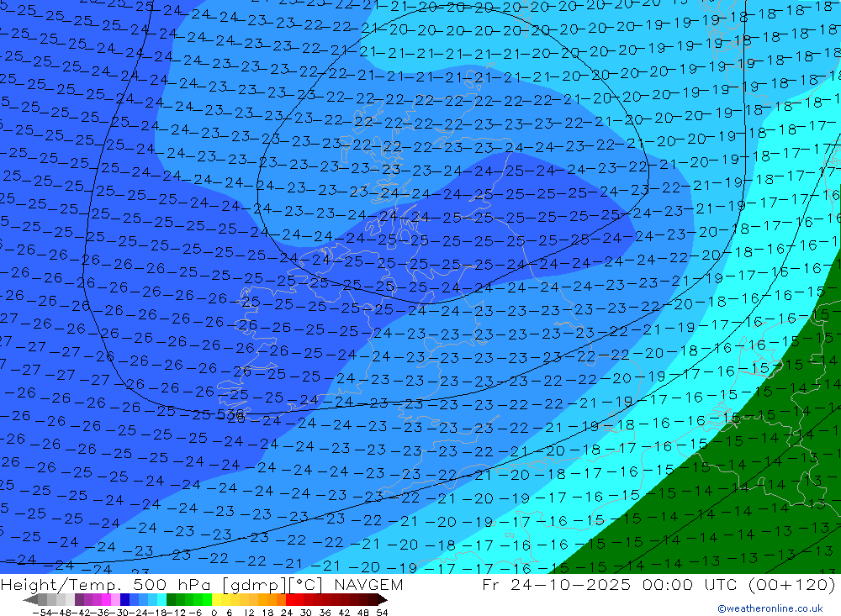
Task: Click the right arrow end of color scale
Action: (382, 600)
